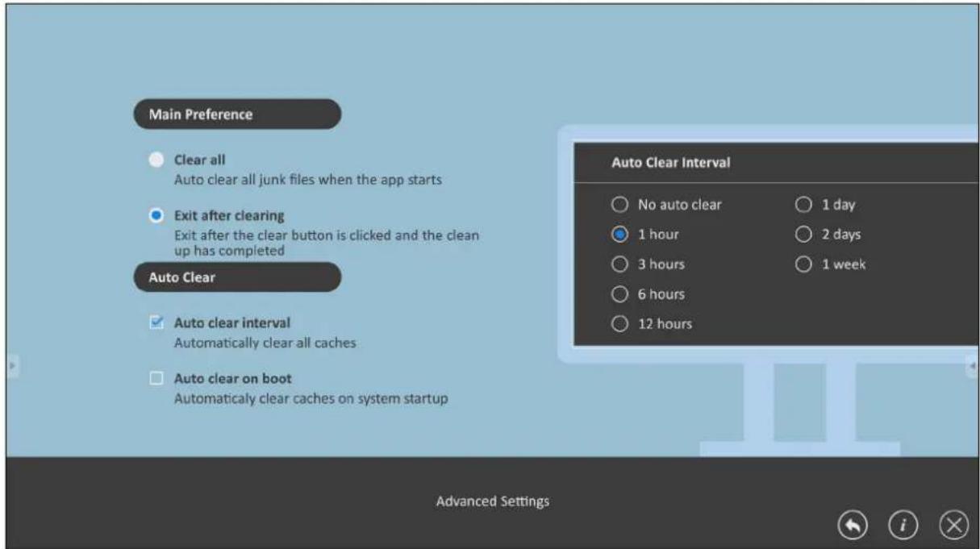Viewport: 980px width, 549px height.
Task: Click the Advanced Settings label
Action: pyautogui.click(x=492, y=501)
